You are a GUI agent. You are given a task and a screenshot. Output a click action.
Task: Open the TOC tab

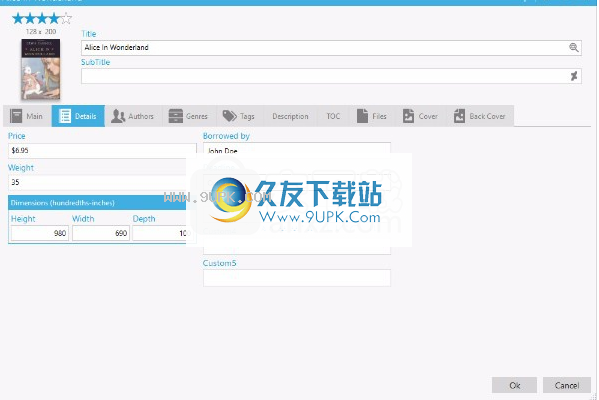click(333, 116)
